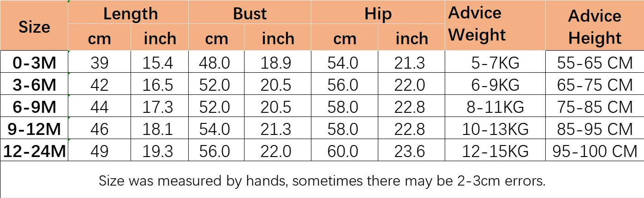Click the hand-measurement error note text

click(322, 181)
